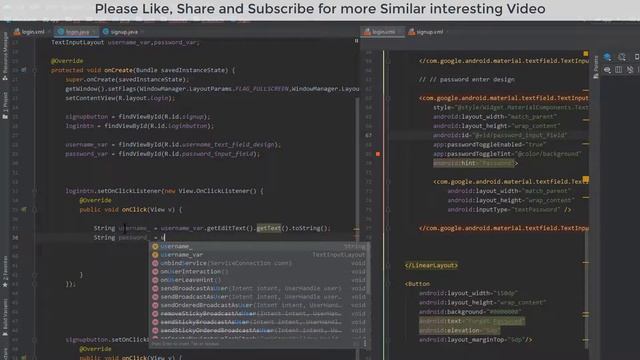Collapse fold marker beside first onClick method
The image size is (640, 360).
point(34,209)
